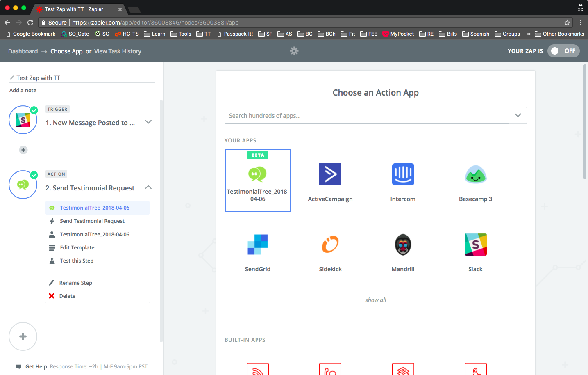Expand the New Message Posted trigger step chevron

point(148,122)
